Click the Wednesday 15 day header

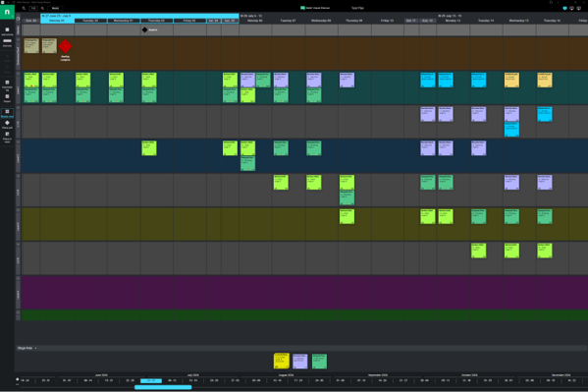[519, 21]
